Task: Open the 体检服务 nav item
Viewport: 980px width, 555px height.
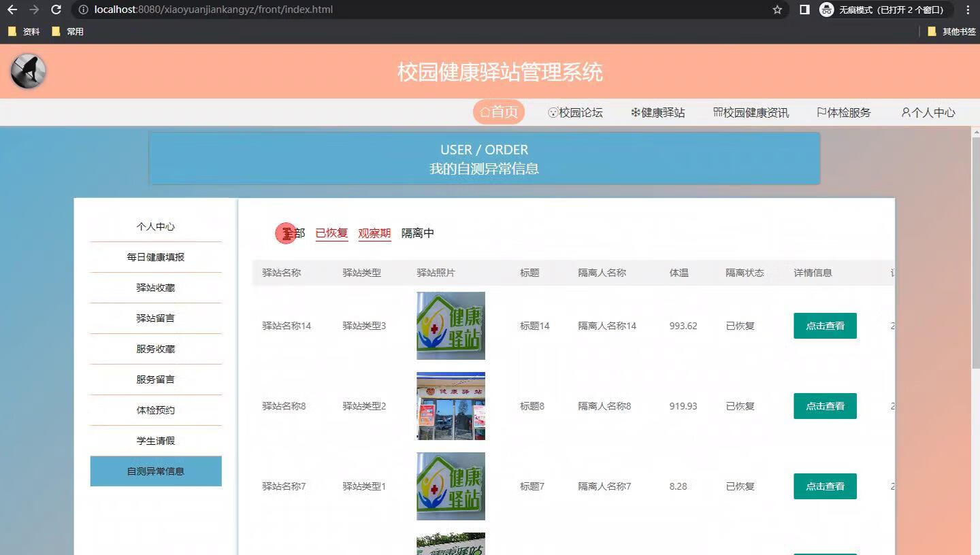Action: pos(843,112)
